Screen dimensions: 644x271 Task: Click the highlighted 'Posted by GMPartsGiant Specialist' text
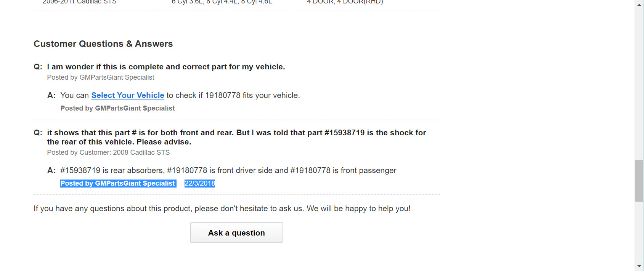(x=118, y=183)
